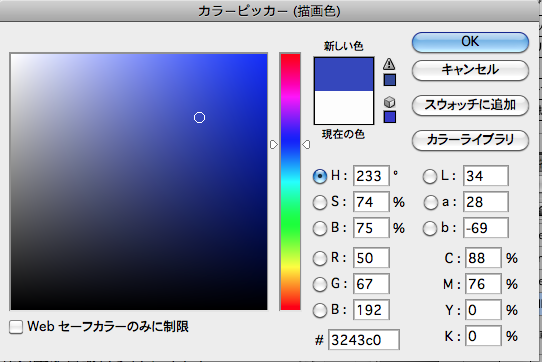Click the スウォッチに追加 button
Viewport: 542px width, 362px height.
[470, 105]
